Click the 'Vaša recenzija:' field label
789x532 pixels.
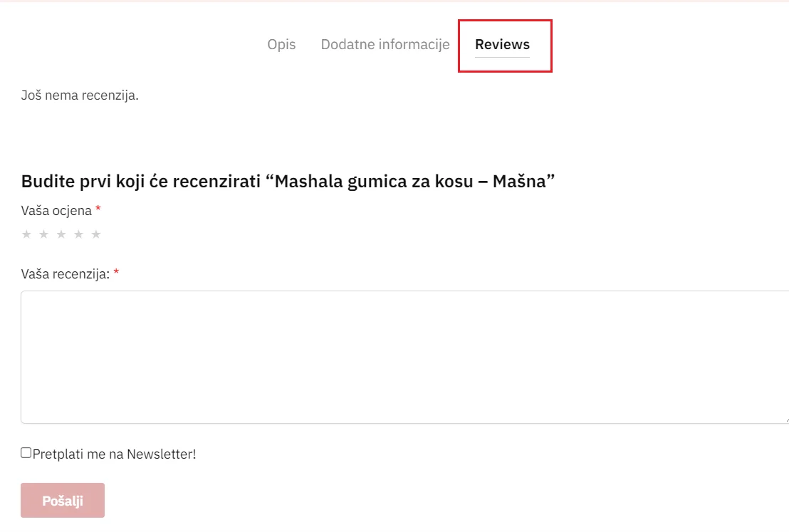[x=66, y=273]
